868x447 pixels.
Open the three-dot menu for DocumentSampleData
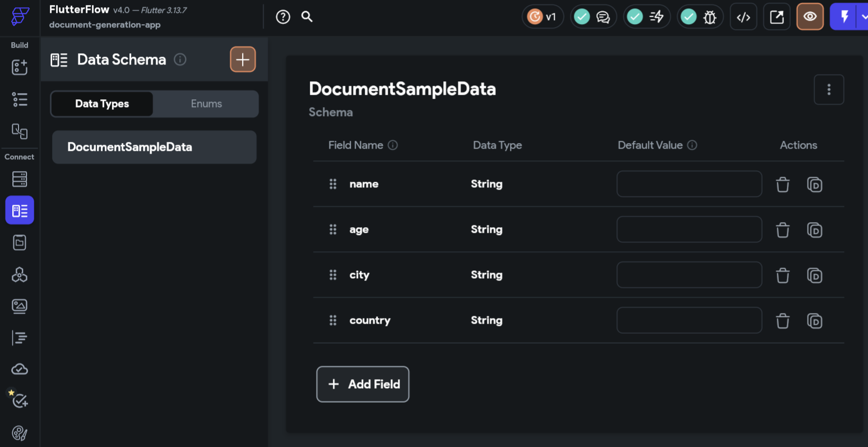click(x=829, y=90)
